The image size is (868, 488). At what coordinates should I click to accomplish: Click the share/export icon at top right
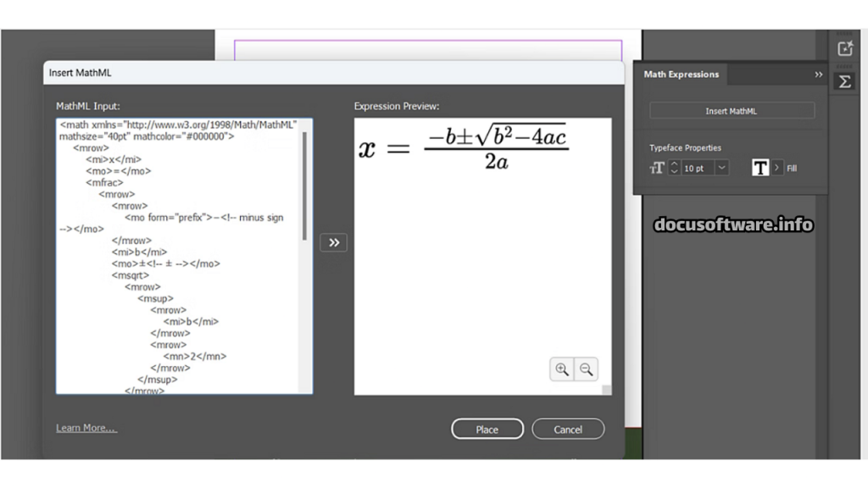(845, 48)
